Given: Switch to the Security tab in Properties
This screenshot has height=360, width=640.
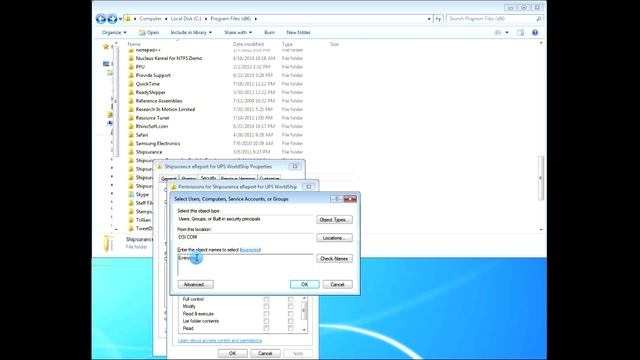Looking at the screenshot, I should pos(208,178).
